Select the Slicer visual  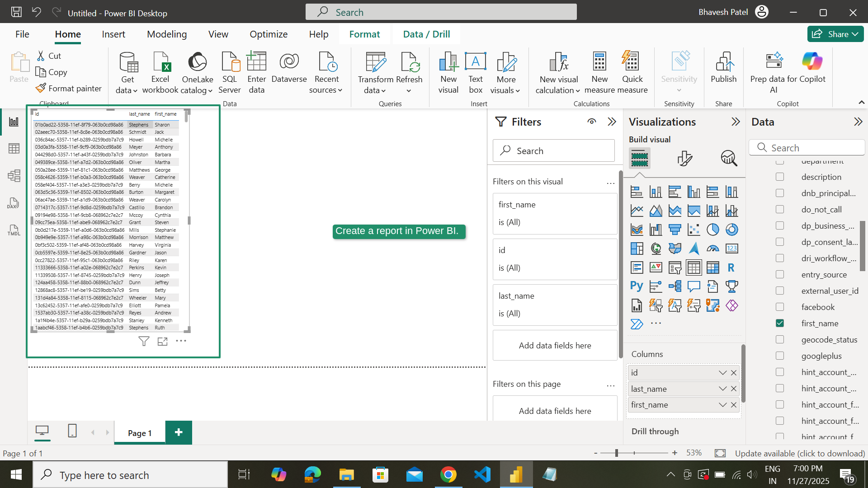675,267
